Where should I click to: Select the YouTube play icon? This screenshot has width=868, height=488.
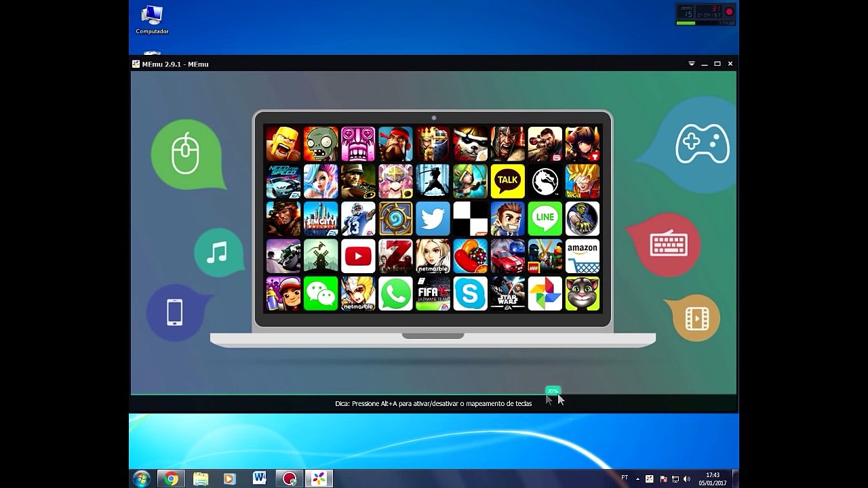tap(358, 256)
